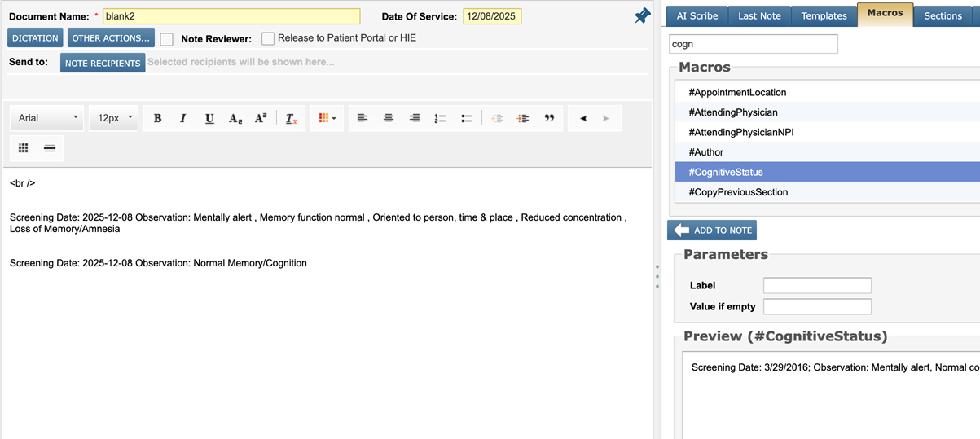Open the Arial font family dropdown
Viewport: 980px width, 439px height.
point(48,118)
